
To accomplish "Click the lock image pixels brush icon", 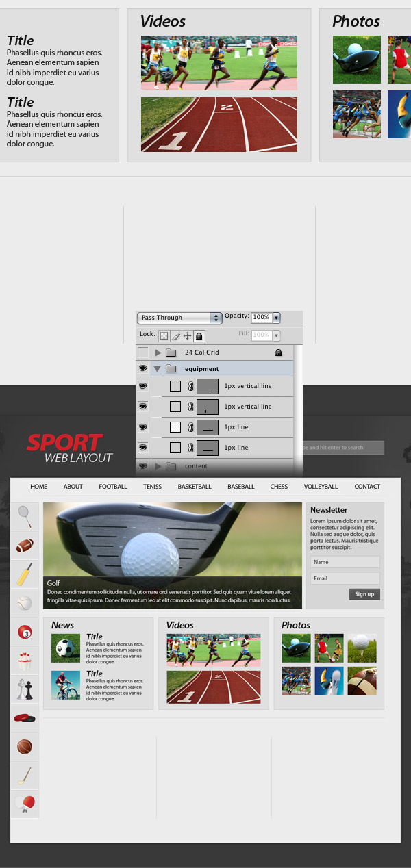I will [175, 335].
